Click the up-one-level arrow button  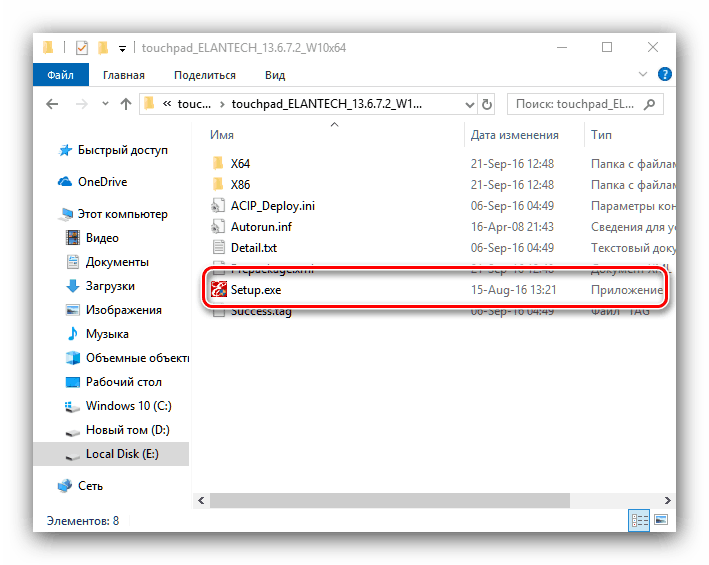click(x=126, y=104)
